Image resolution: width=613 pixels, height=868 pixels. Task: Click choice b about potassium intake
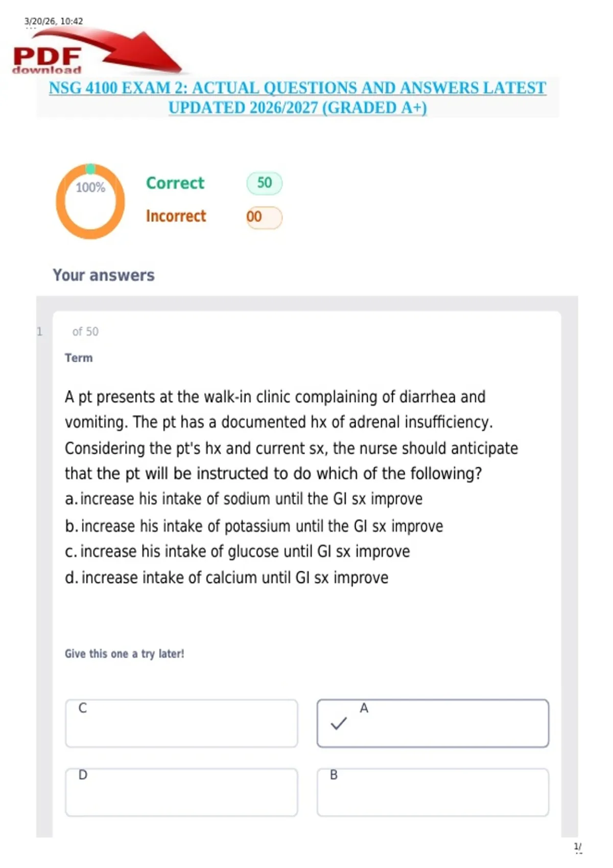[x=254, y=526]
